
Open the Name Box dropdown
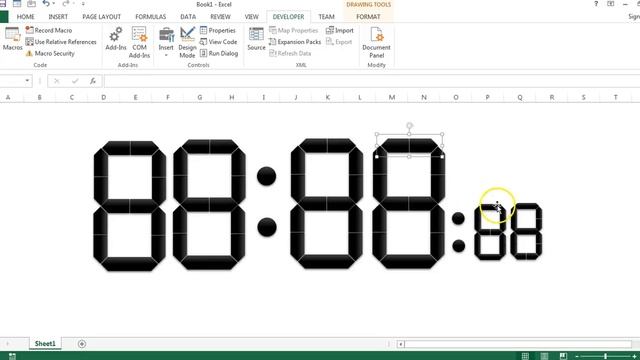click(27, 81)
